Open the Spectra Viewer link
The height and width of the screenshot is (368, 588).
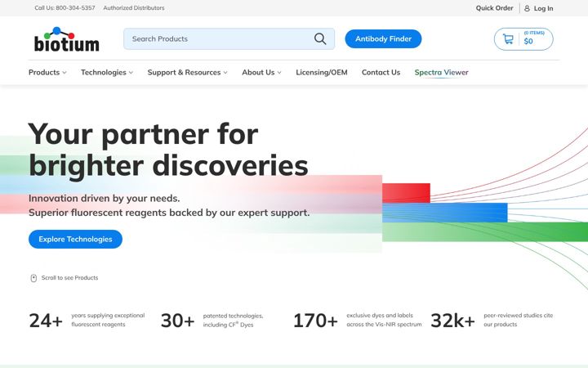point(441,73)
